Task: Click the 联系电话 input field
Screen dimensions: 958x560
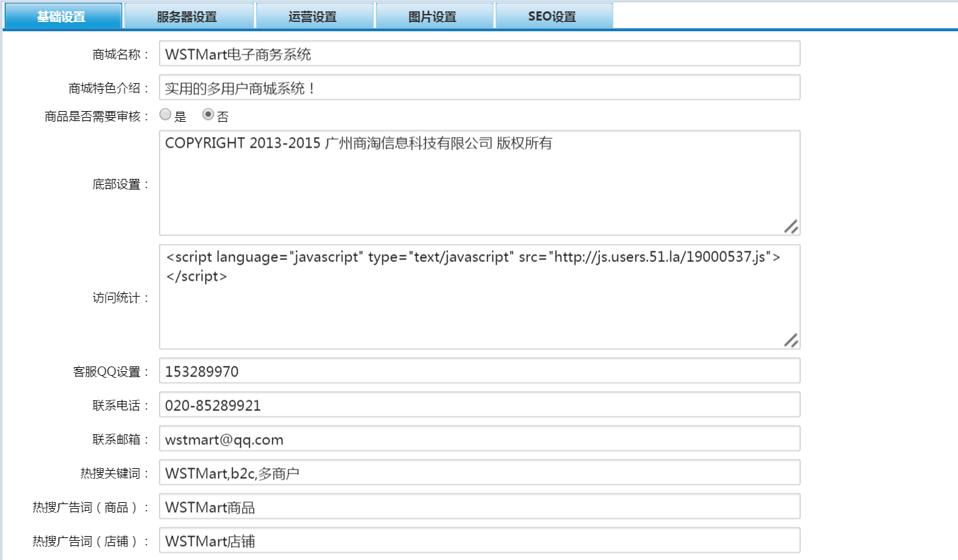Action: pos(480,405)
